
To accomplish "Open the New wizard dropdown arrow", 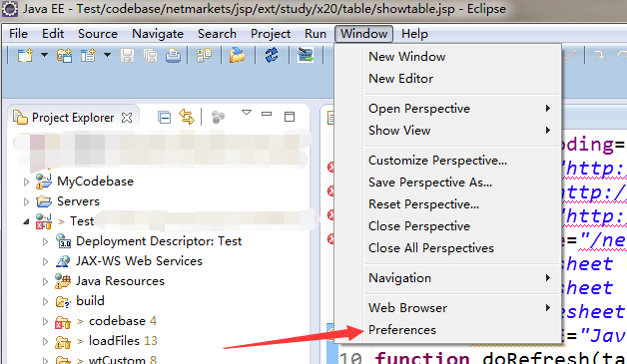I will [44, 55].
